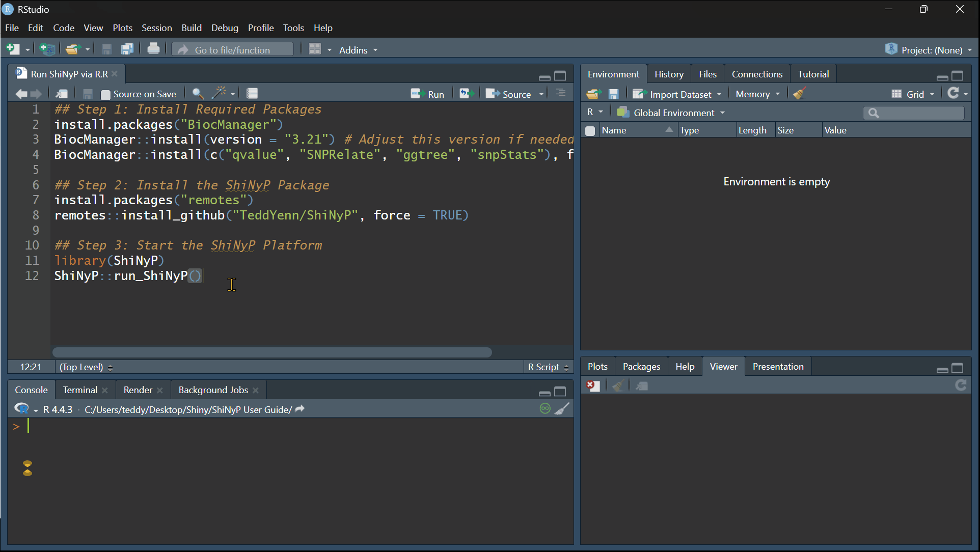The image size is (980, 552).
Task: Open the R Script file type selector
Action: [548, 367]
